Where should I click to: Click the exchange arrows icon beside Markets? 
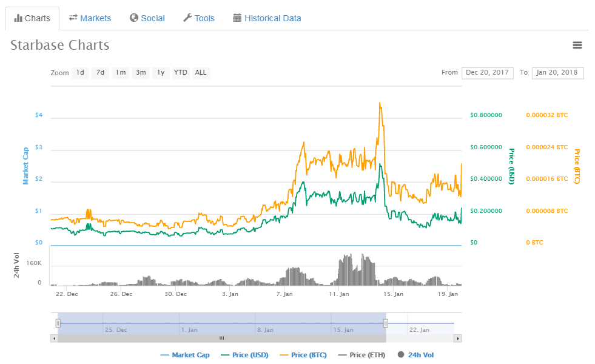click(x=73, y=18)
